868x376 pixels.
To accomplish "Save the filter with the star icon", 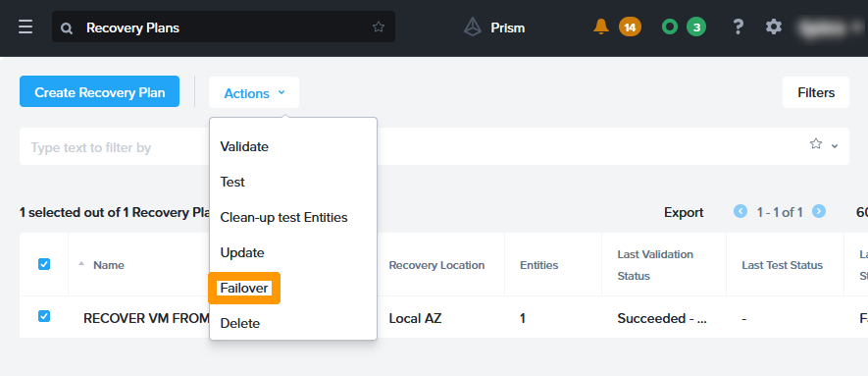I will 815,144.
